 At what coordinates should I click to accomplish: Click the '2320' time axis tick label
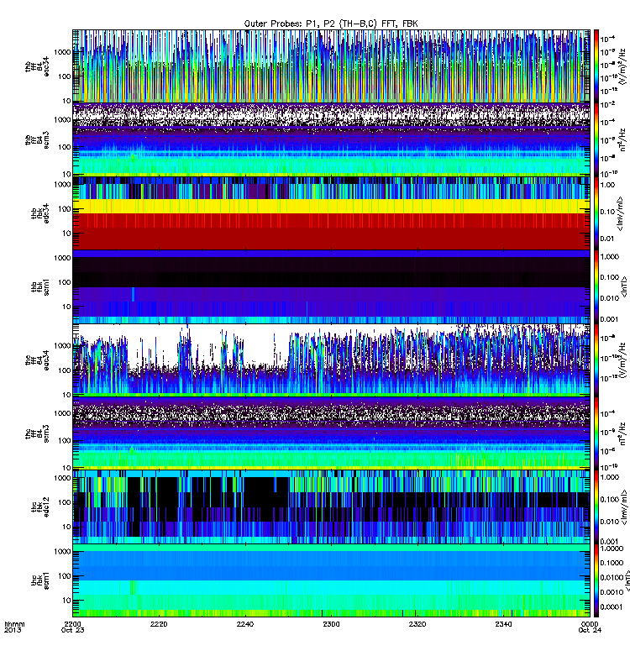[x=417, y=624]
